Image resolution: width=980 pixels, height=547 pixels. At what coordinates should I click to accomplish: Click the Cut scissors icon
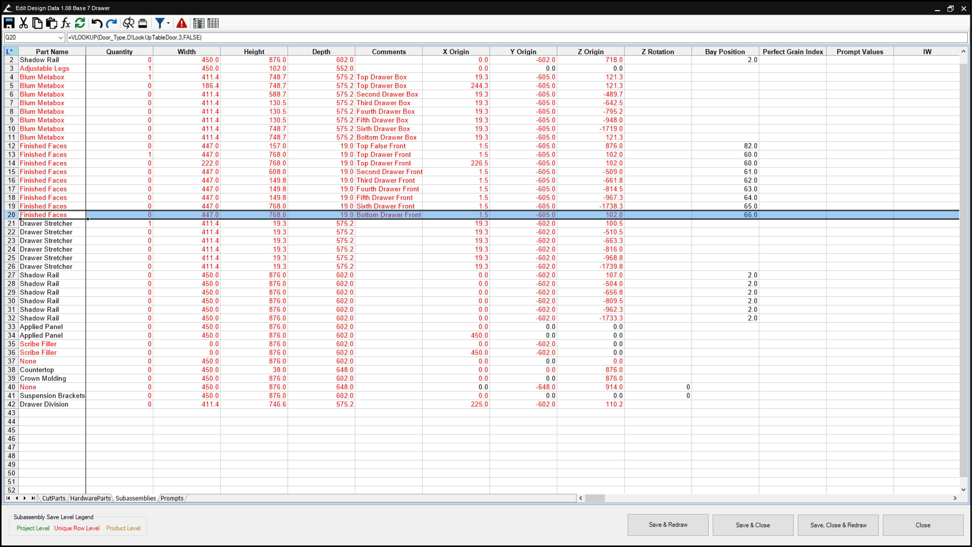24,23
